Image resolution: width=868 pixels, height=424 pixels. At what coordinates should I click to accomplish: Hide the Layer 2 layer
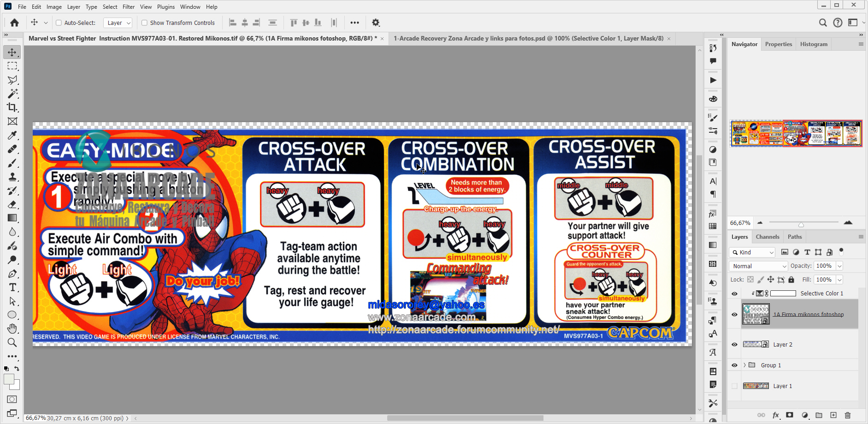pos(735,345)
